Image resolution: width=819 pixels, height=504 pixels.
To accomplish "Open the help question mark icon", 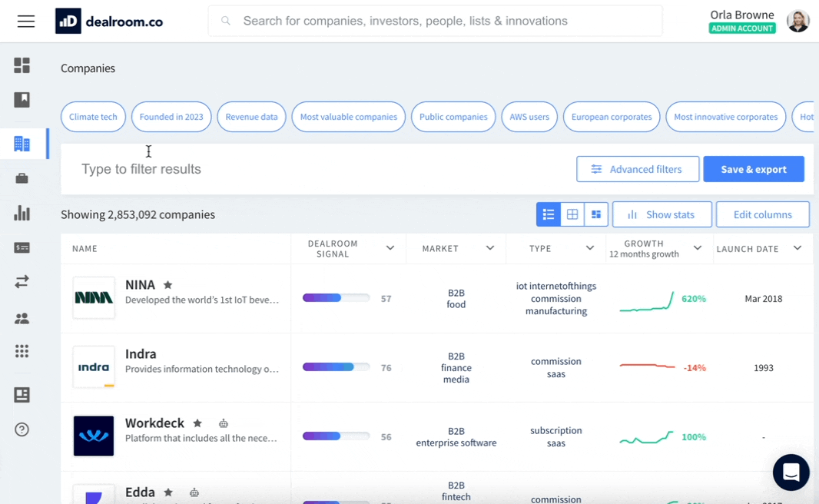I will click(22, 429).
